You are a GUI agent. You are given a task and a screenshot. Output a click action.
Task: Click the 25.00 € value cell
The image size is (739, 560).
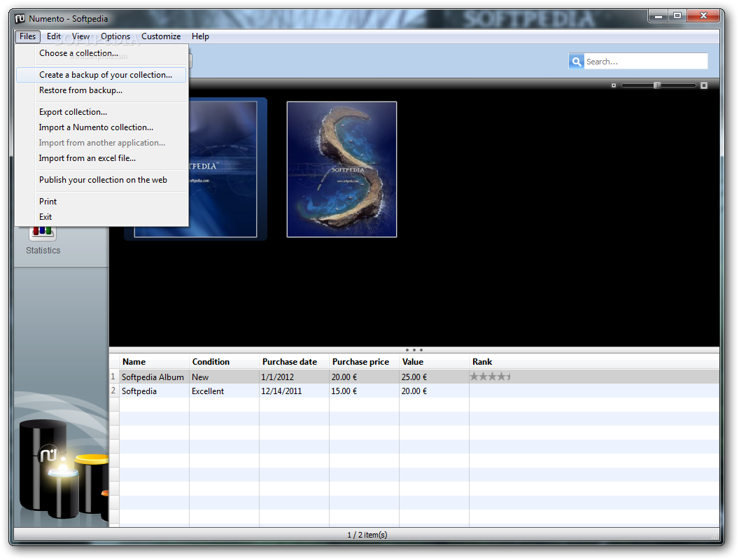click(434, 377)
